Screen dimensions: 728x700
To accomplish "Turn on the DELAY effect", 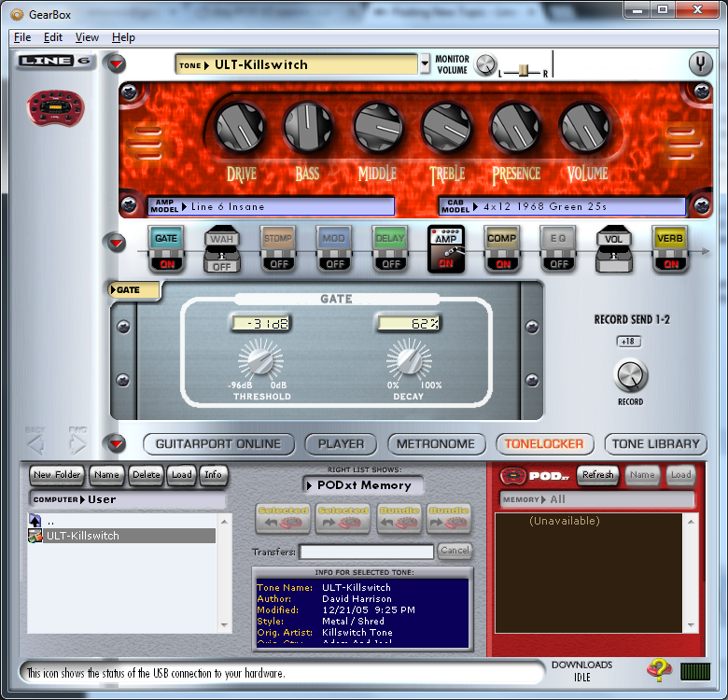I will coord(390,263).
